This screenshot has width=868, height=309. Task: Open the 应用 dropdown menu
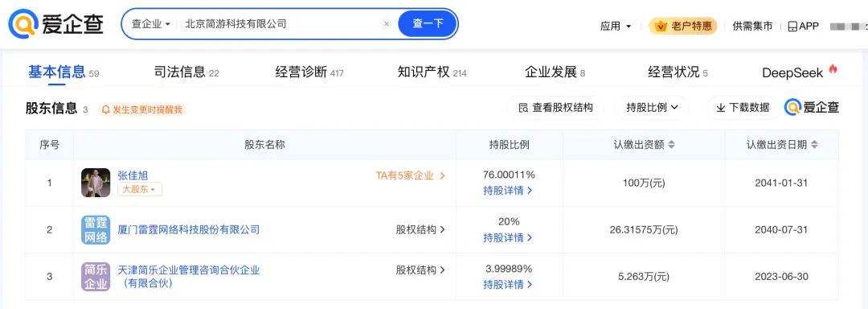coord(616,26)
